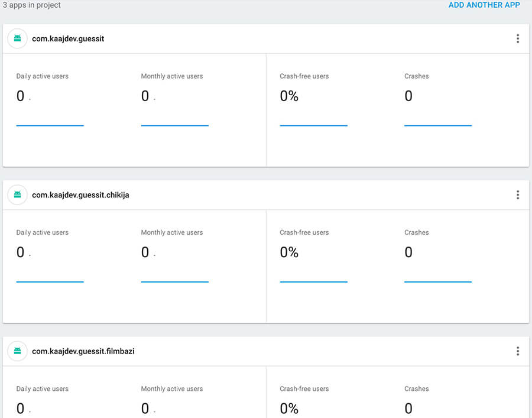Screen dimensions: 532x418
Task: Open the com.kaajdev.guessit options menu
Action: tap(518, 38)
